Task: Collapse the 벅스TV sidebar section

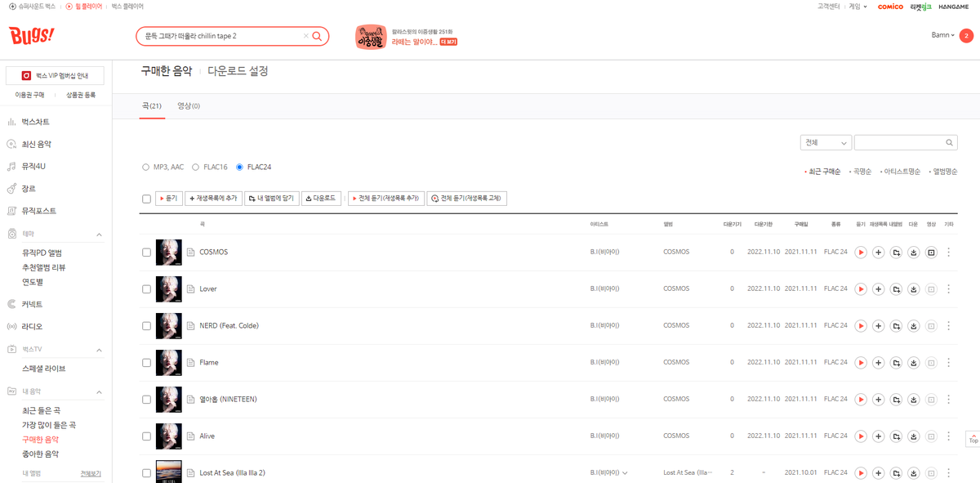Action: point(99,350)
